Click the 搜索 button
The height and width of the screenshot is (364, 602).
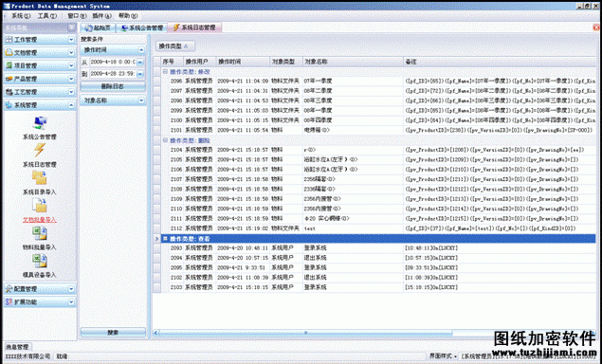pos(113,332)
